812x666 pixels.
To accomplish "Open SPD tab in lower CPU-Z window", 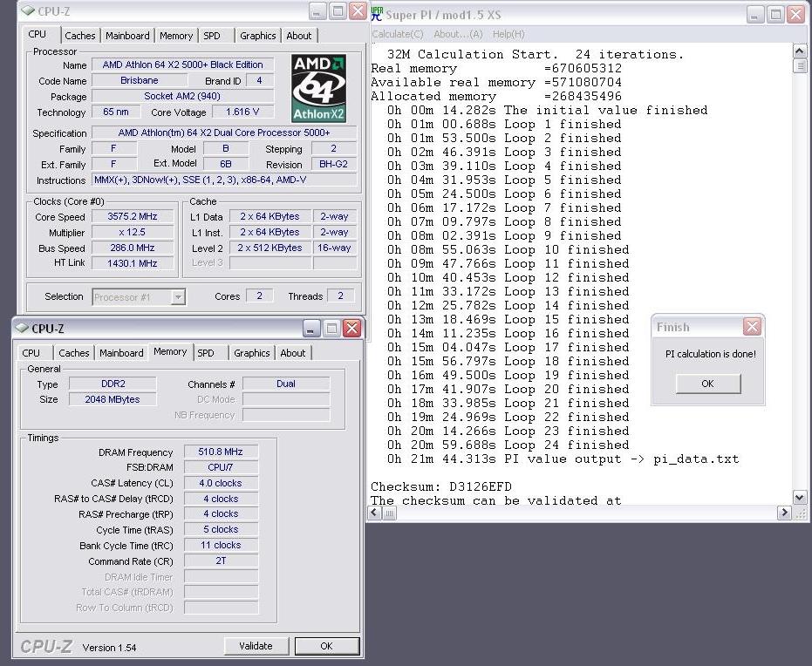I will click(206, 353).
